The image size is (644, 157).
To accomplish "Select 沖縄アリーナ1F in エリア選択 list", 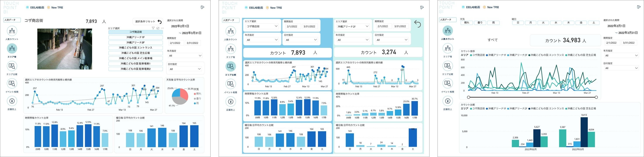I will pyautogui.click(x=136, y=37).
